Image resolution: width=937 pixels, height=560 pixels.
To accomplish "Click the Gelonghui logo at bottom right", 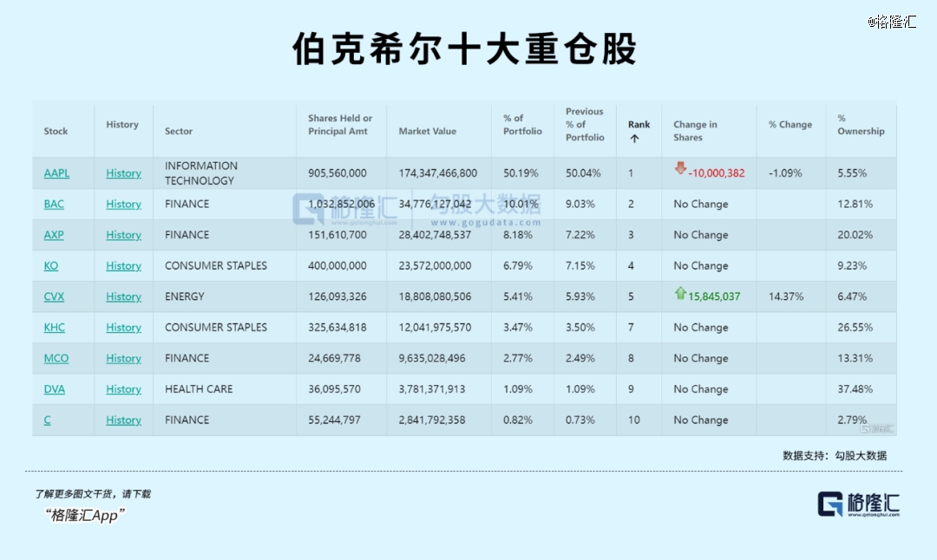I will coord(858,505).
